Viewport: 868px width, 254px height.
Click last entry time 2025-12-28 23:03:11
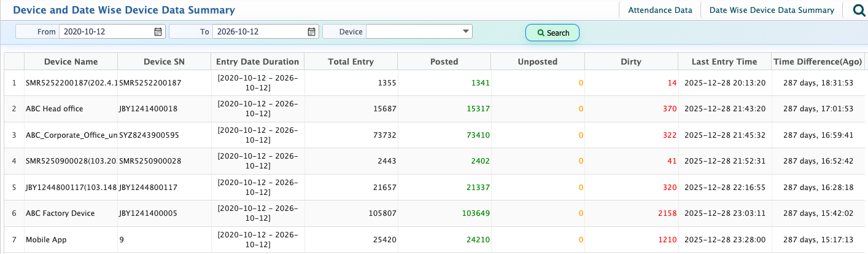point(724,213)
